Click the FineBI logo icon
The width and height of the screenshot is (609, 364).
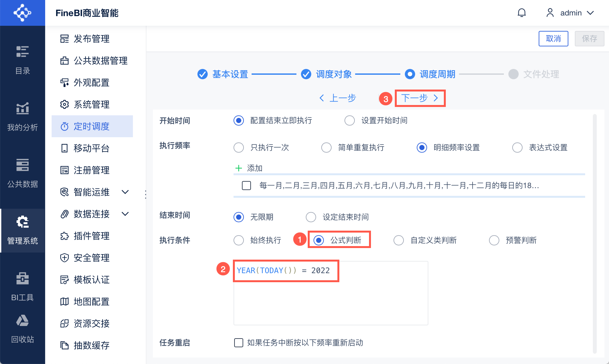pyautogui.click(x=22, y=13)
